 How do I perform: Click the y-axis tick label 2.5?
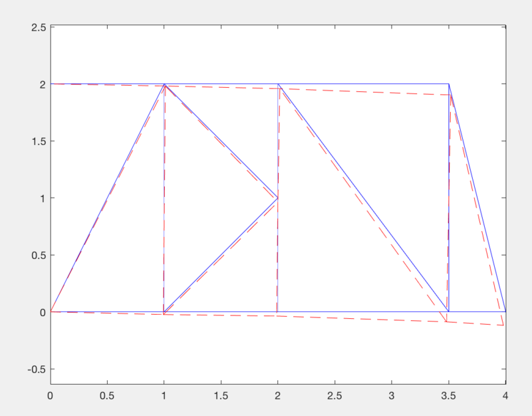click(x=39, y=27)
